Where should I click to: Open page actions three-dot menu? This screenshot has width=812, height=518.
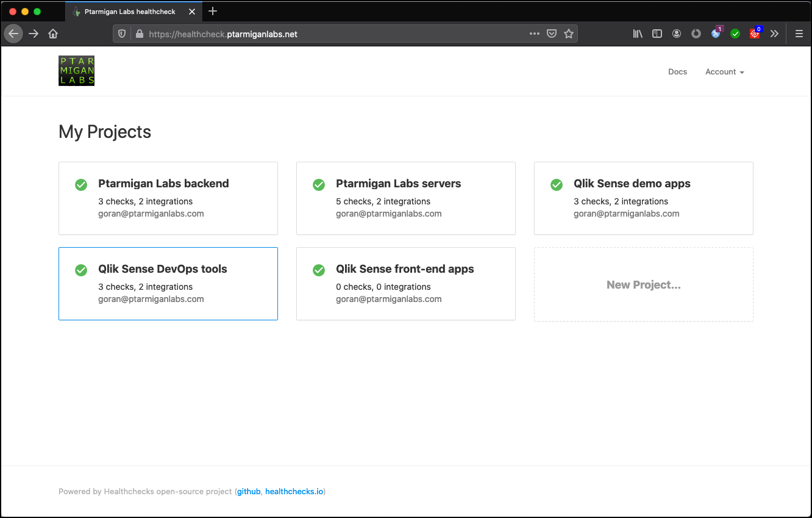point(535,34)
